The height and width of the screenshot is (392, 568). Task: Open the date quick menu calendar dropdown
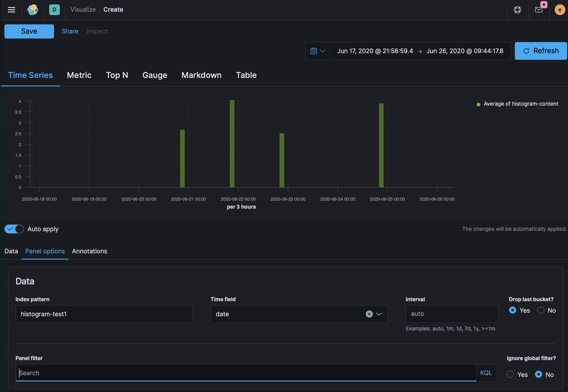pyautogui.click(x=318, y=51)
